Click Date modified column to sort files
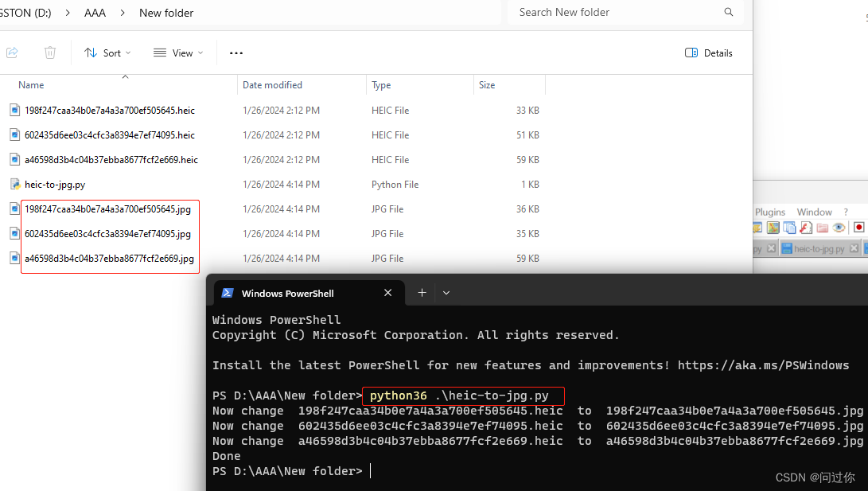 (x=269, y=84)
